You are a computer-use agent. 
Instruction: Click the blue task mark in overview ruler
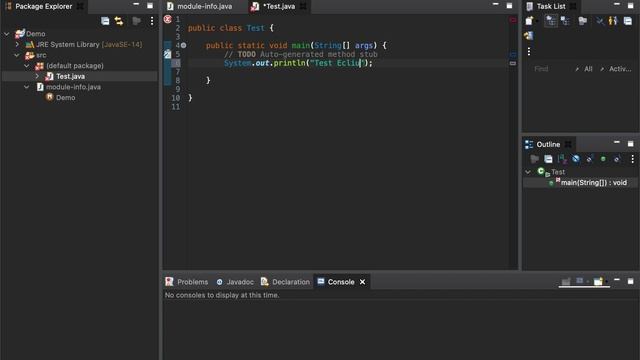(x=513, y=54)
